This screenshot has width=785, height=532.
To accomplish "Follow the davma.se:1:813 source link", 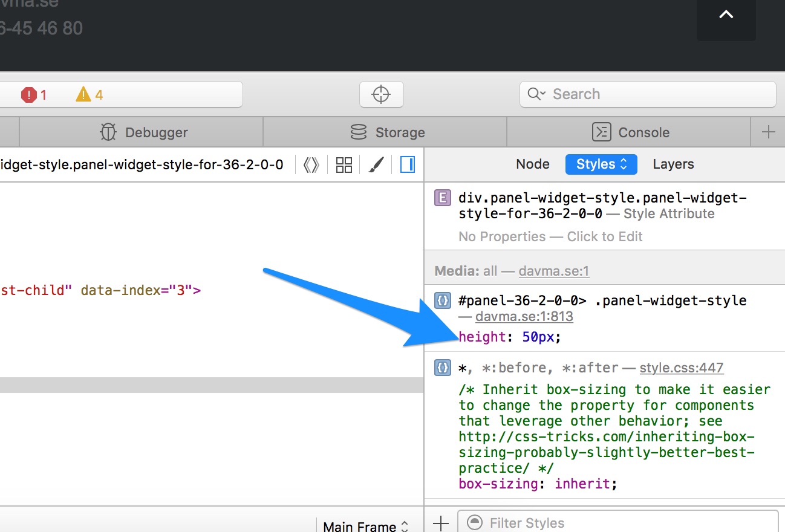I will (x=524, y=316).
